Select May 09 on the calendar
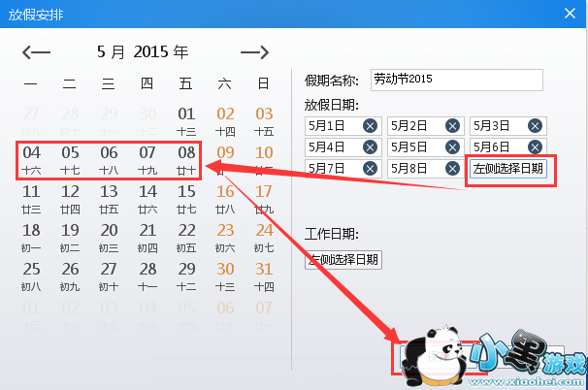 (x=225, y=160)
